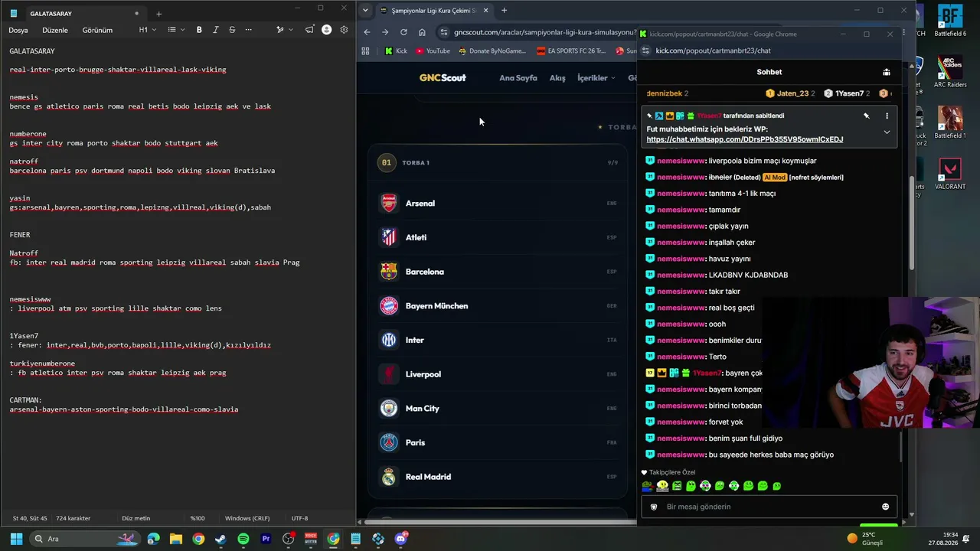Open a new Chrome tab
The image size is (980, 551).
coord(504,11)
